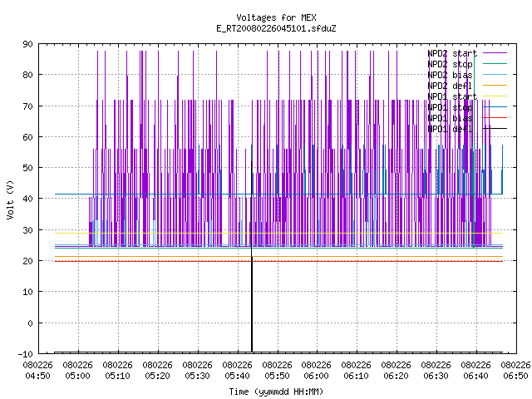The width and height of the screenshot is (532, 399).
Task: Click the x-axis tick label 06:20
Action: tap(396, 376)
